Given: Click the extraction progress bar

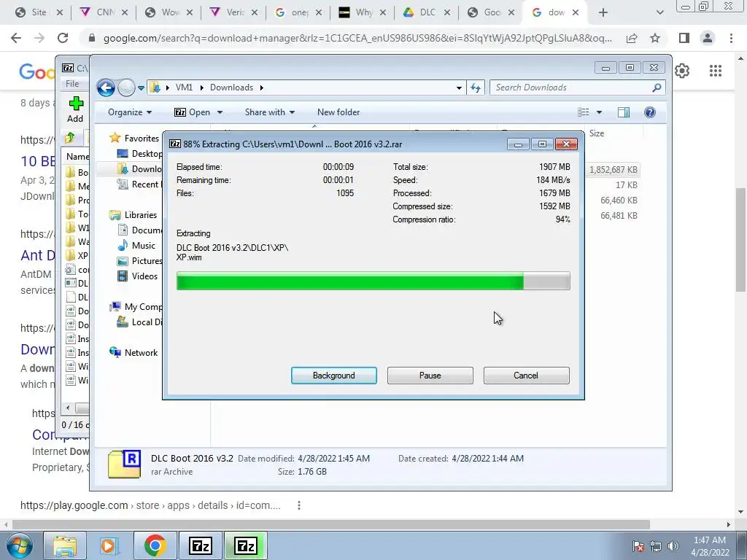Looking at the screenshot, I should pos(373,281).
